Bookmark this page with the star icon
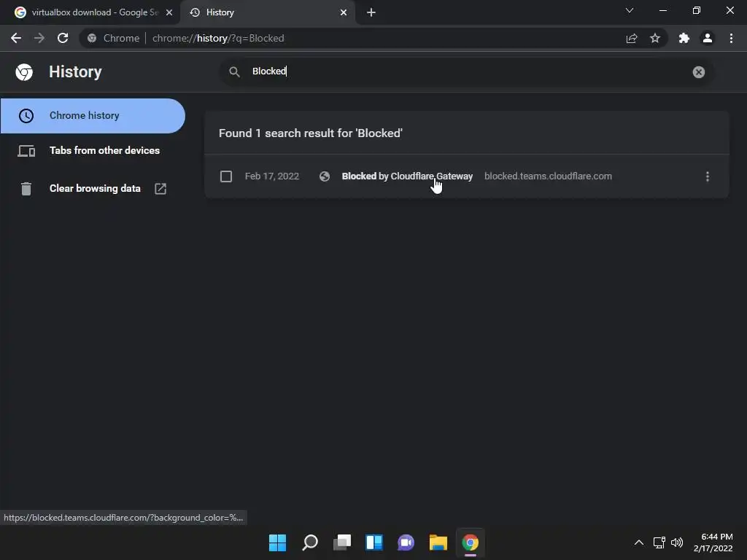Screen dimensions: 747x560 click(655, 38)
